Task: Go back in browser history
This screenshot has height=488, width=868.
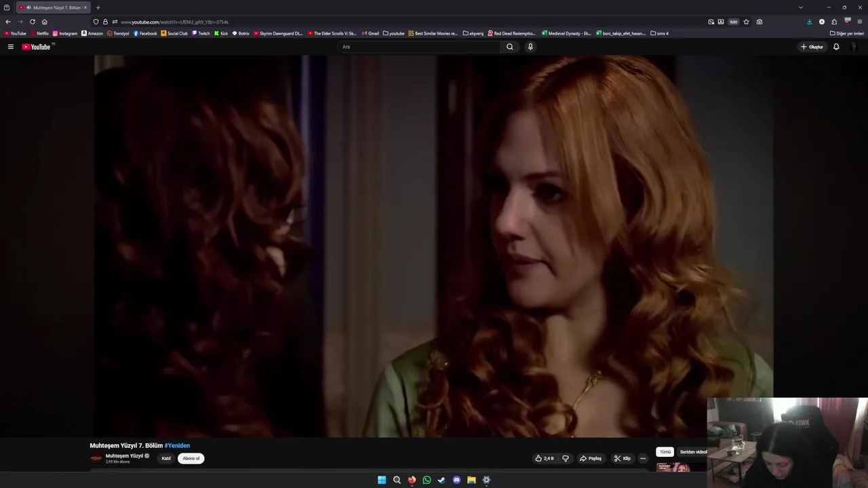Action: tap(8, 22)
